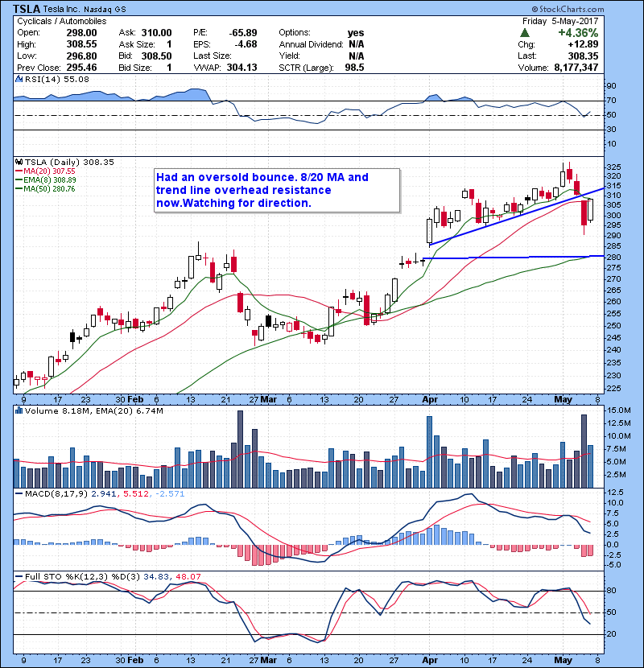Click the VWAP 304.13 value
Viewport: 644px width, 668px height.
tap(242, 68)
